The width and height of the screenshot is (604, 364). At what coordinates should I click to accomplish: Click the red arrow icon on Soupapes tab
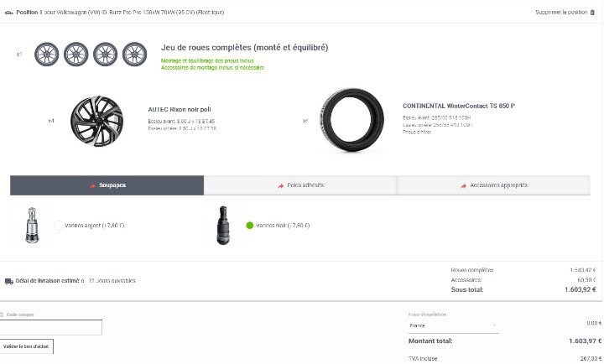pyautogui.click(x=92, y=185)
